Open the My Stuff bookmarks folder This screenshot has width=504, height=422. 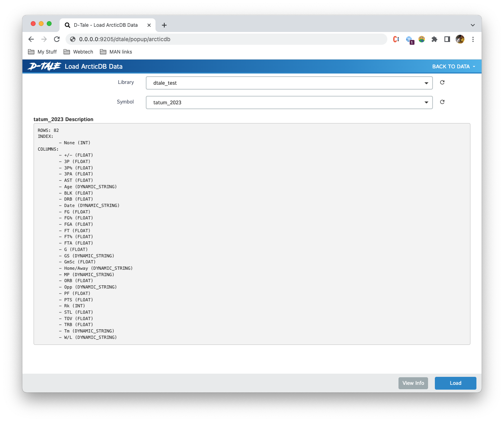click(x=42, y=52)
